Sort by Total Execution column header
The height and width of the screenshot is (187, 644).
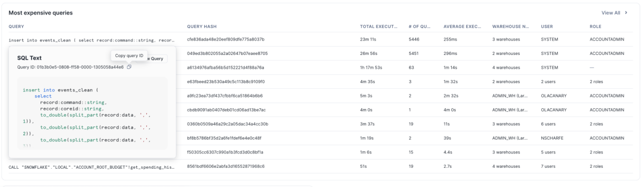(378, 27)
